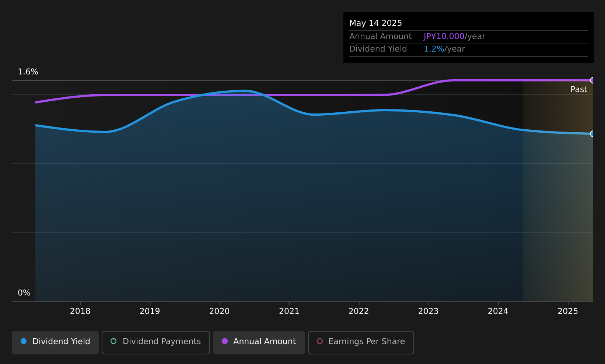Image resolution: width=605 pixels, height=364 pixels.
Task: Enable the Dividend Payments series
Action: pos(156,342)
